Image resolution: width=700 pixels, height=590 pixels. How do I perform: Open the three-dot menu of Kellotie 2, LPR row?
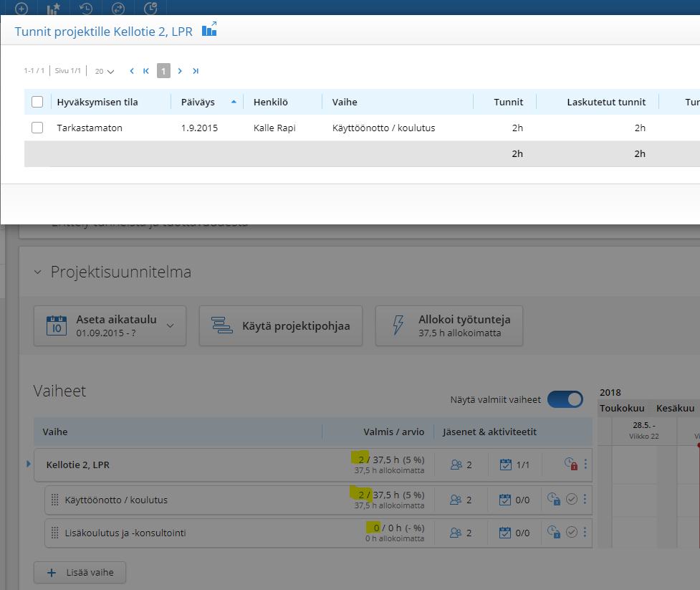pos(585,464)
